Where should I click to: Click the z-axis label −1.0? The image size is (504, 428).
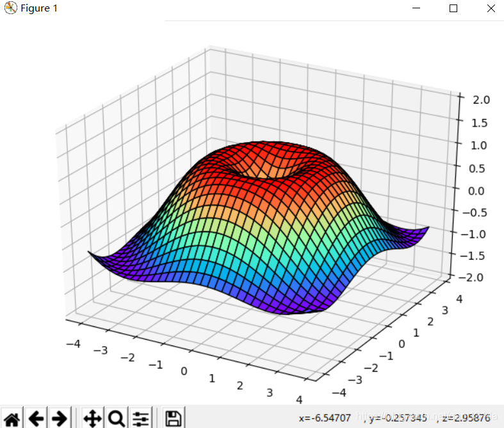[473, 234]
